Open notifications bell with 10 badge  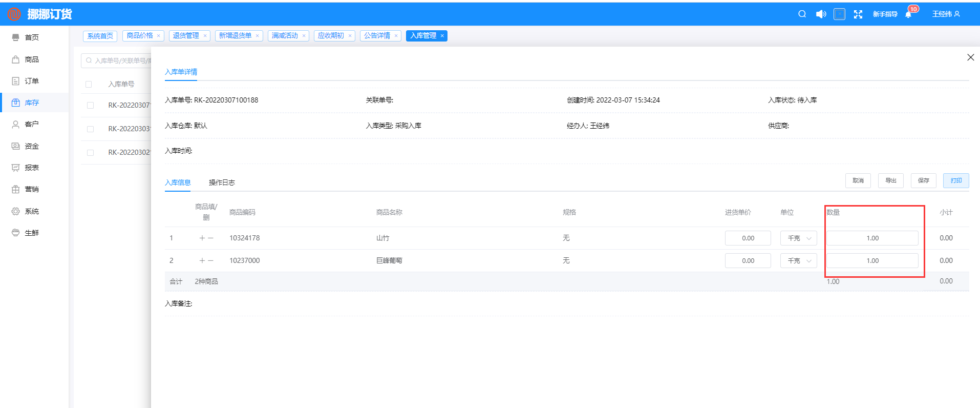click(x=909, y=14)
